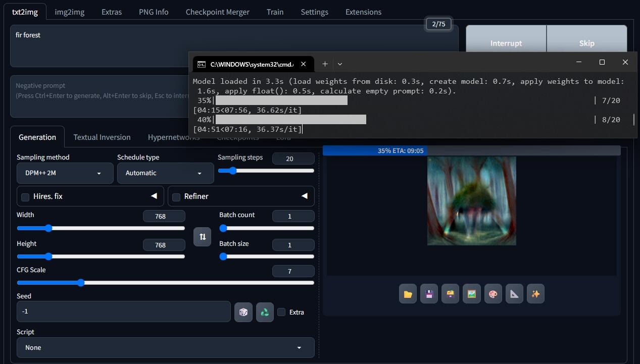Open the Script None dropdown

click(165, 348)
